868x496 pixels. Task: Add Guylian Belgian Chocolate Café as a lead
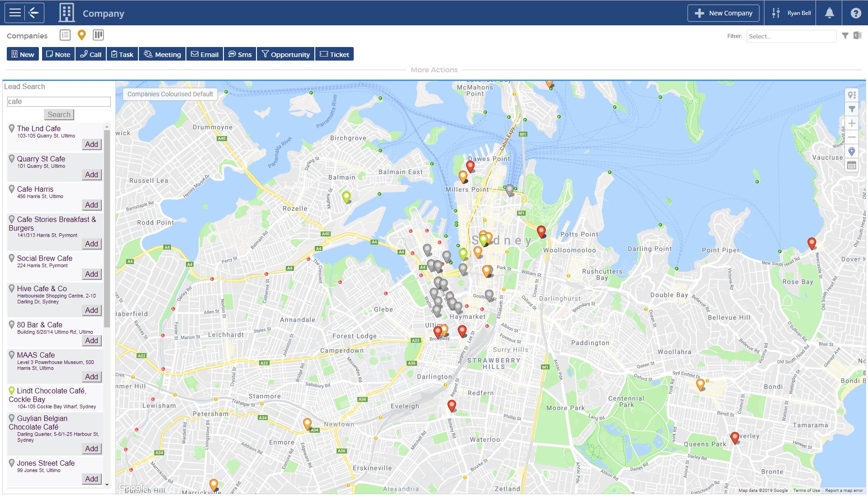click(x=91, y=449)
